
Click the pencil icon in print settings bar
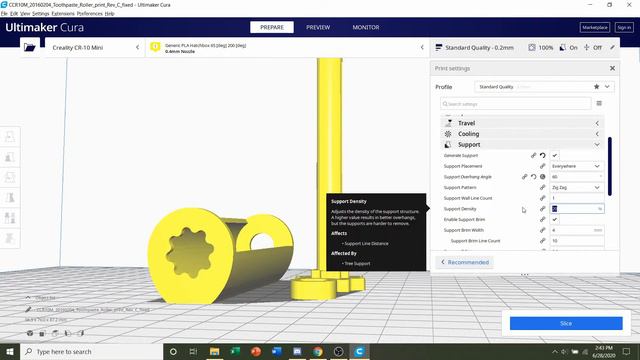612,47
